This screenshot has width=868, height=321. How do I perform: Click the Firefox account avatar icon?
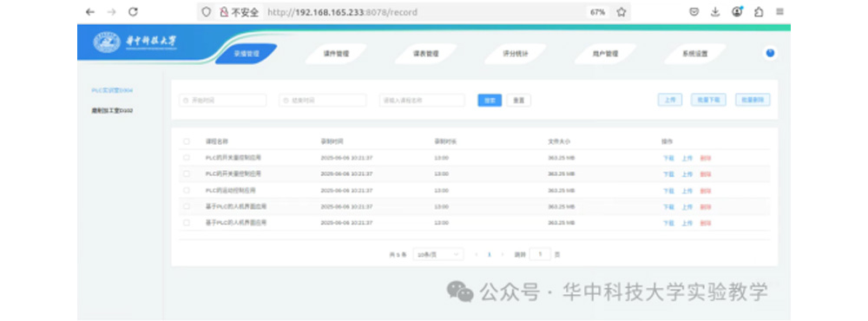coord(737,11)
